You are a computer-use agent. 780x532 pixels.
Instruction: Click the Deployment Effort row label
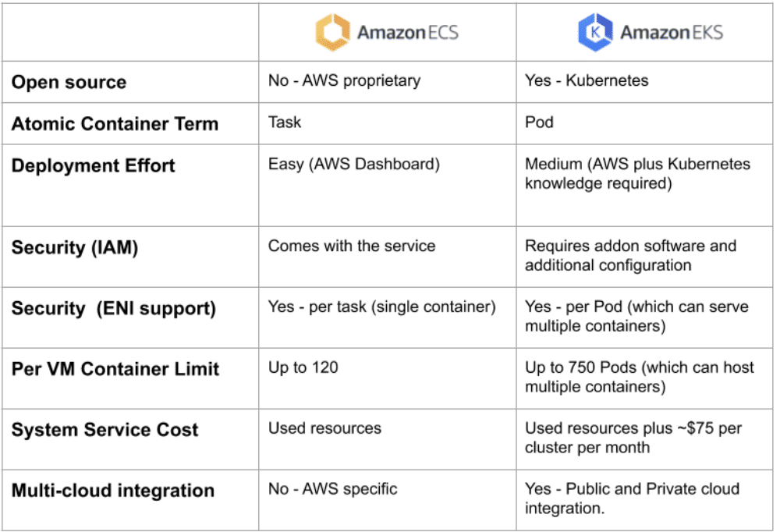click(93, 165)
